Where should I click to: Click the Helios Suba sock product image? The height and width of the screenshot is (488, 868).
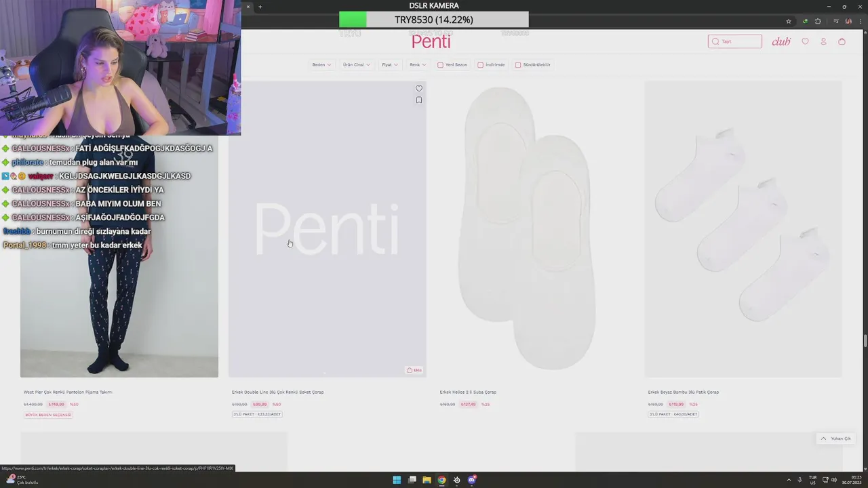535,229
